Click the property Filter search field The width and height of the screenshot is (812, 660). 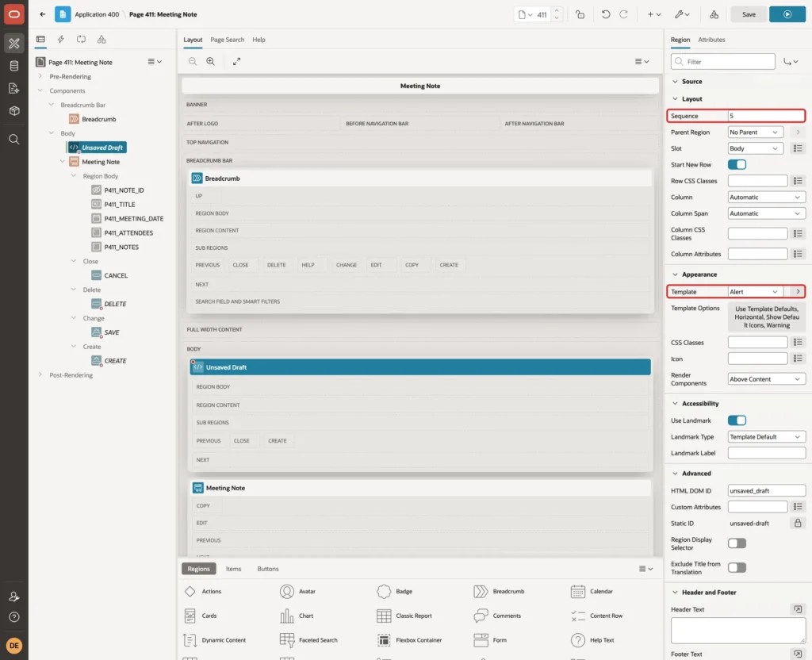coord(722,62)
